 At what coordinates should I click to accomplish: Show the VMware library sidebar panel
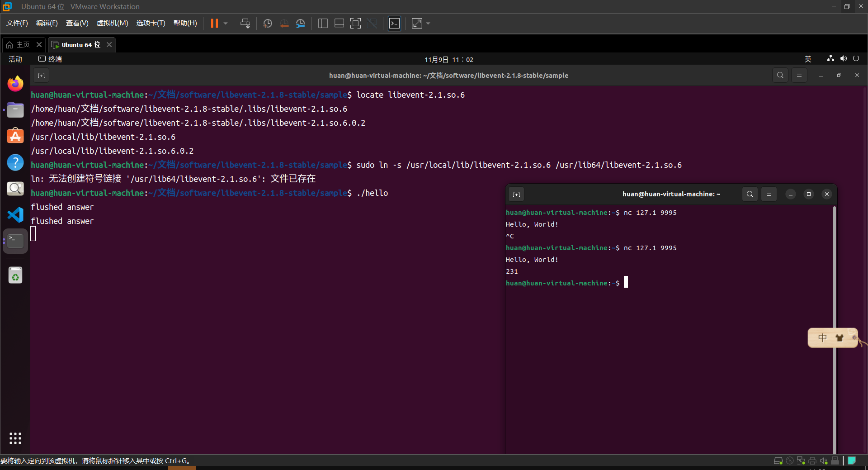[x=323, y=24]
